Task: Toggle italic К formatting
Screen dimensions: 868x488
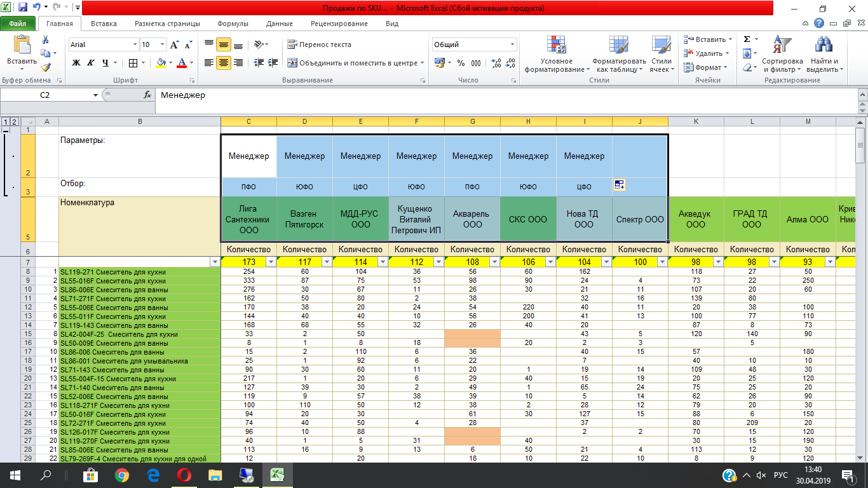Action: [91, 63]
